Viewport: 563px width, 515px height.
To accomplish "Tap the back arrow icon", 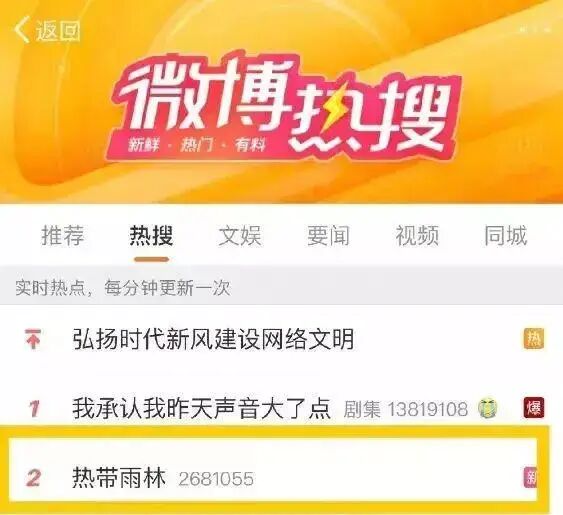I will [21, 30].
